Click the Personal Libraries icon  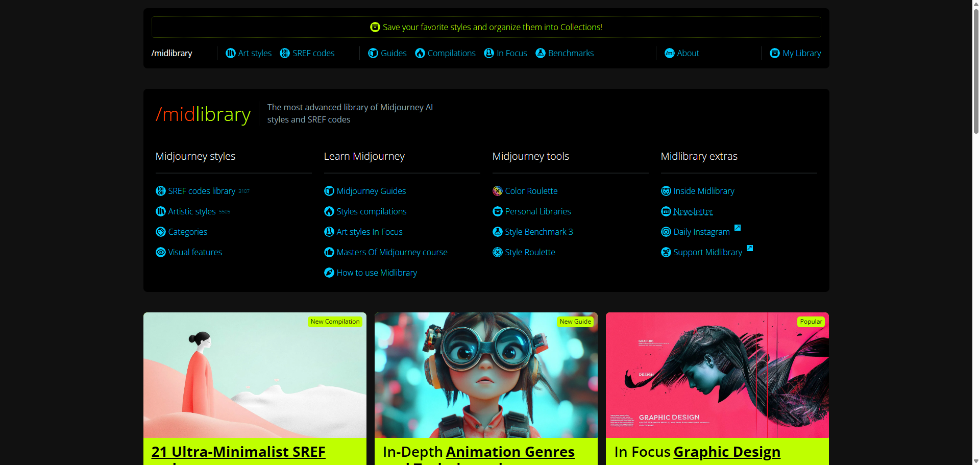pyautogui.click(x=498, y=211)
